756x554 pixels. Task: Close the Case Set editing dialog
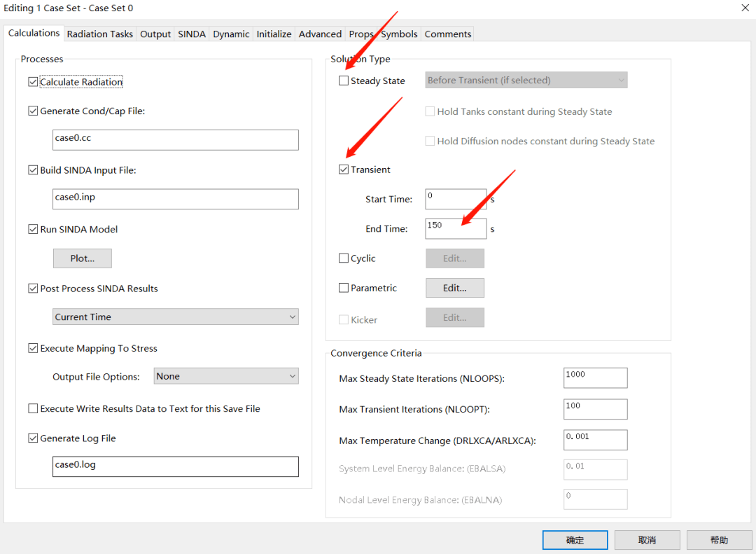click(x=743, y=8)
